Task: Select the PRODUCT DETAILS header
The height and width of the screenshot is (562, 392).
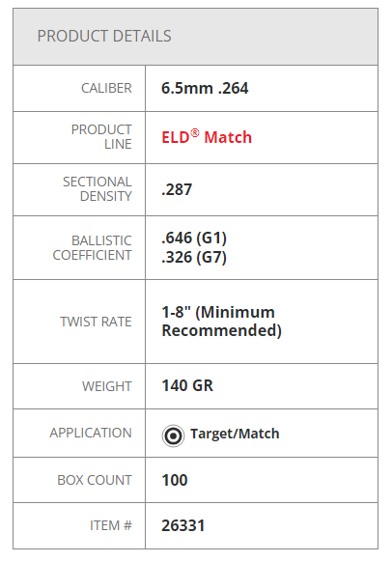Action: [x=104, y=36]
